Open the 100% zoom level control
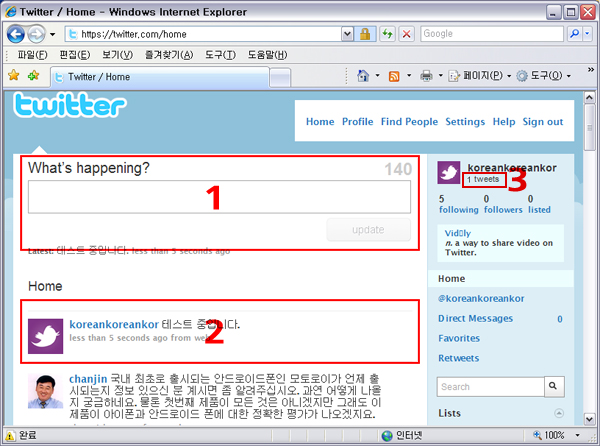This screenshot has width=600, height=446. [x=557, y=435]
